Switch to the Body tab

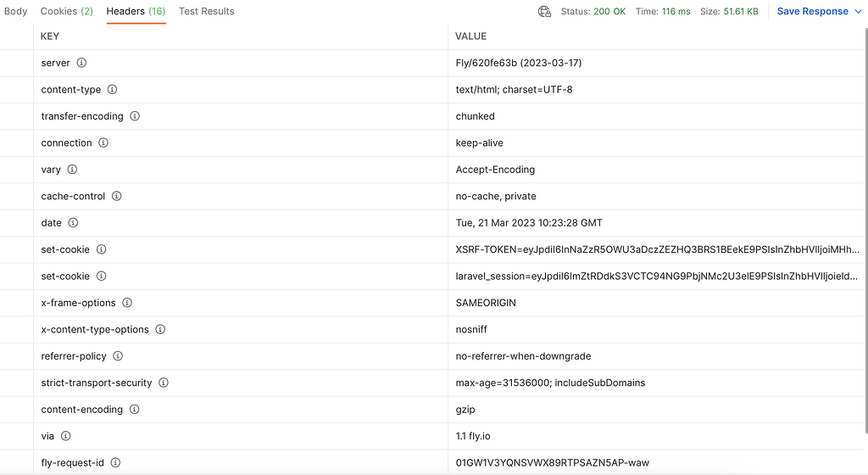pos(15,12)
